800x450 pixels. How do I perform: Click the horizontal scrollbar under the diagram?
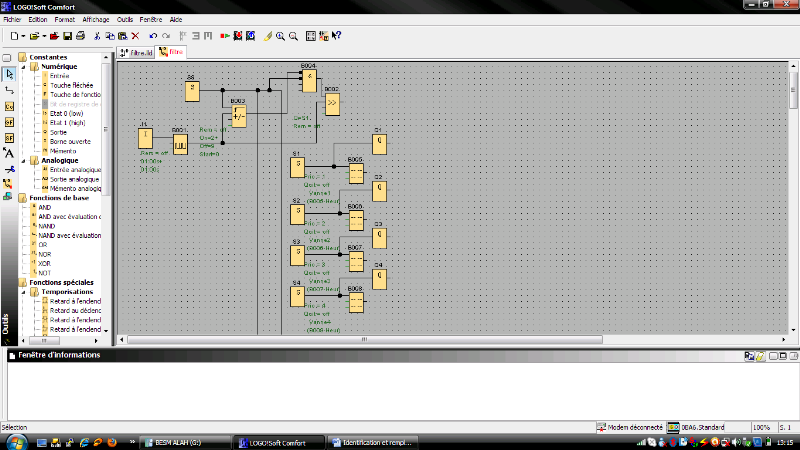[400, 340]
